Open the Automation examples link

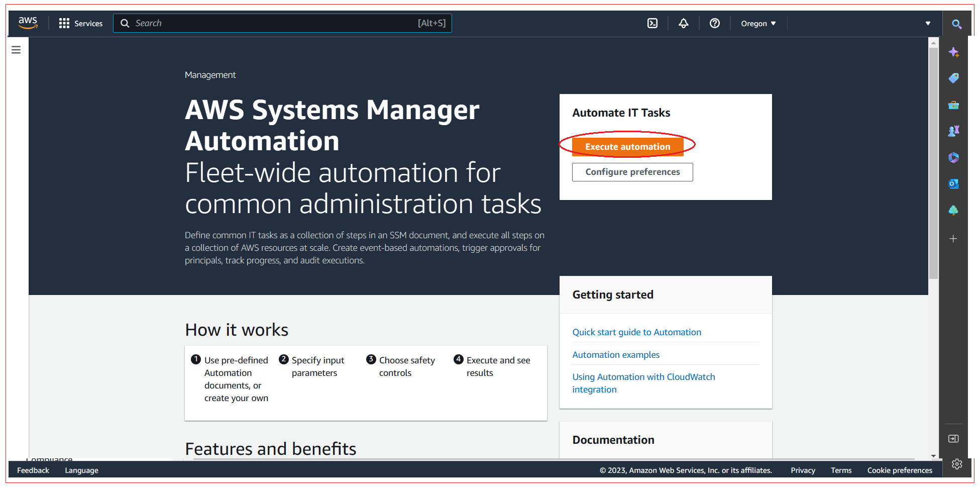[616, 355]
